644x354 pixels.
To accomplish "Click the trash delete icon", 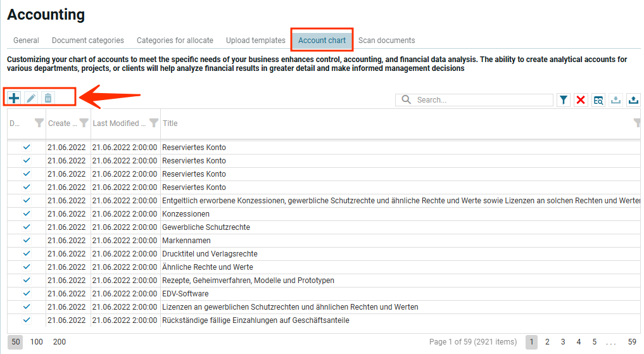I will pyautogui.click(x=48, y=98).
